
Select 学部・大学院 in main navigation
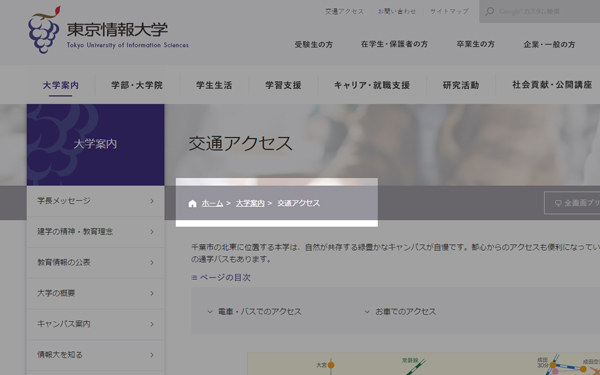pyautogui.click(x=137, y=85)
